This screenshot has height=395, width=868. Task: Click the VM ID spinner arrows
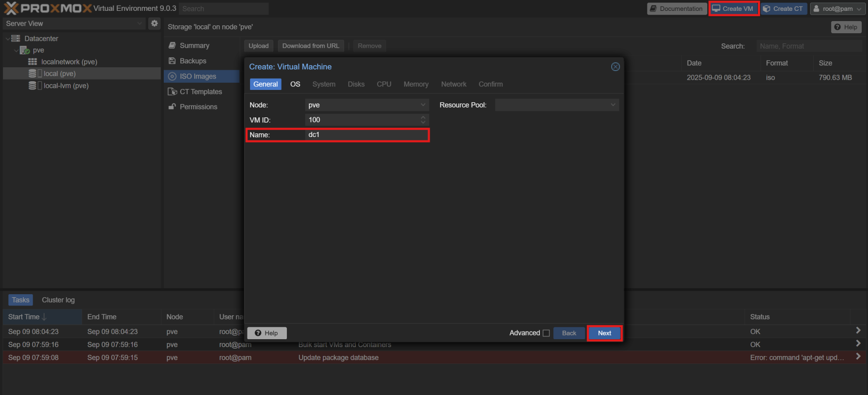(x=423, y=120)
